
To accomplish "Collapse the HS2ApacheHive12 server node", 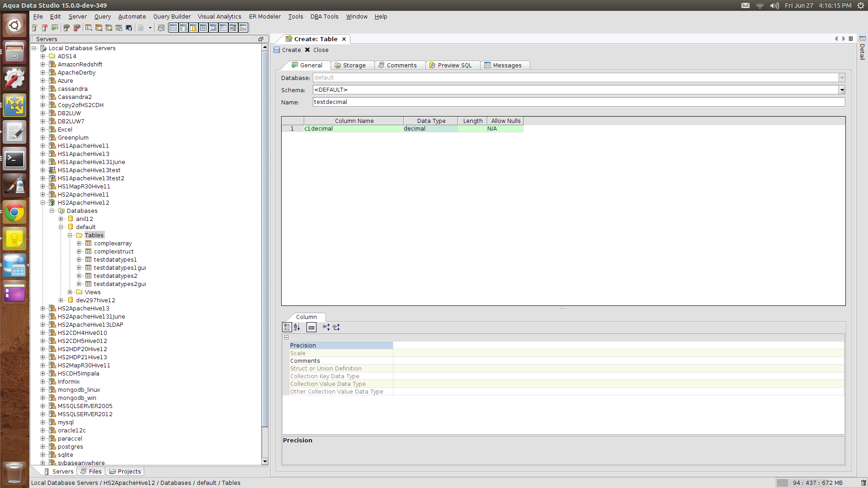I will (43, 203).
